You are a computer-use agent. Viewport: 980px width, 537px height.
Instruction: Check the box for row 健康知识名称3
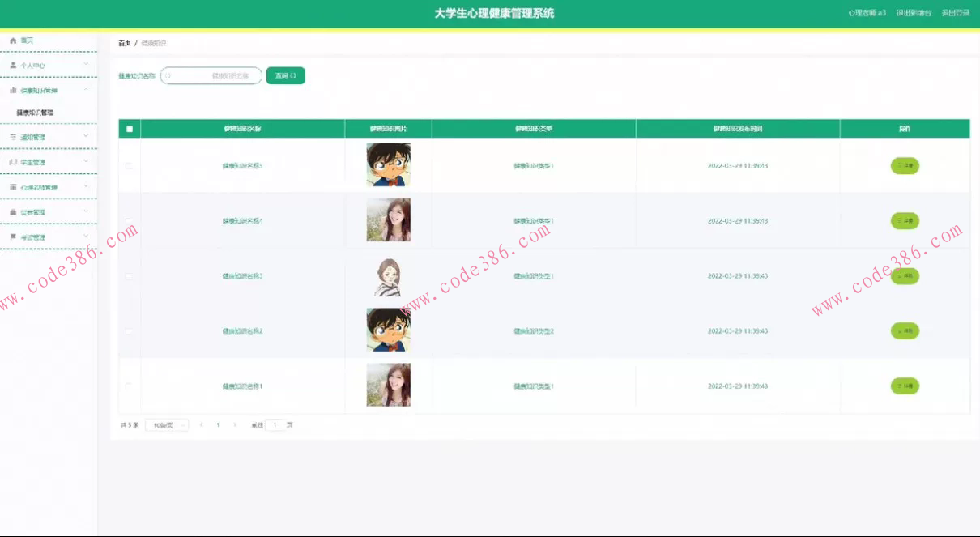[x=130, y=276]
